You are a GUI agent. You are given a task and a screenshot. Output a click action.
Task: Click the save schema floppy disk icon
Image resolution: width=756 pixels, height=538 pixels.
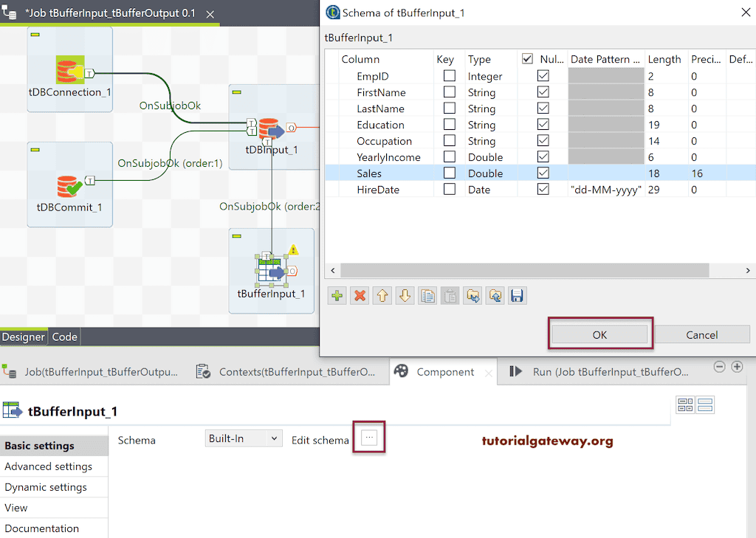tap(518, 295)
